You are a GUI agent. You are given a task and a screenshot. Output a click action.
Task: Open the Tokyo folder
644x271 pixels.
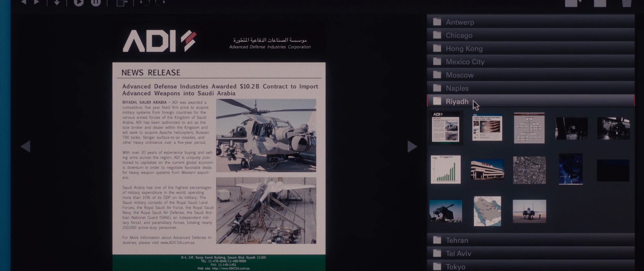pos(530,266)
